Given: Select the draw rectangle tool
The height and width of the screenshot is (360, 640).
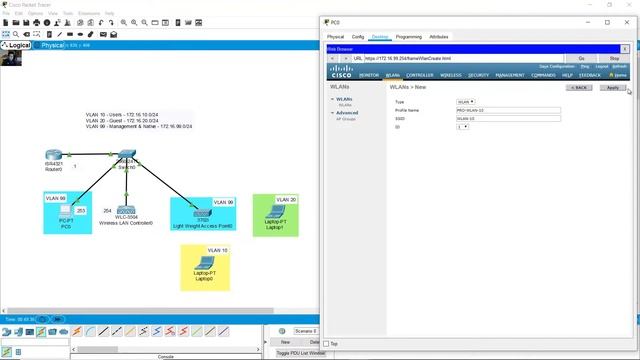Looking at the screenshot, I should point(70,34).
